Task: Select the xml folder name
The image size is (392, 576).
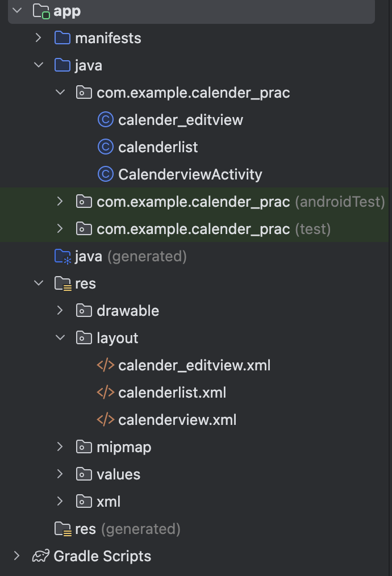Action: 109,502
